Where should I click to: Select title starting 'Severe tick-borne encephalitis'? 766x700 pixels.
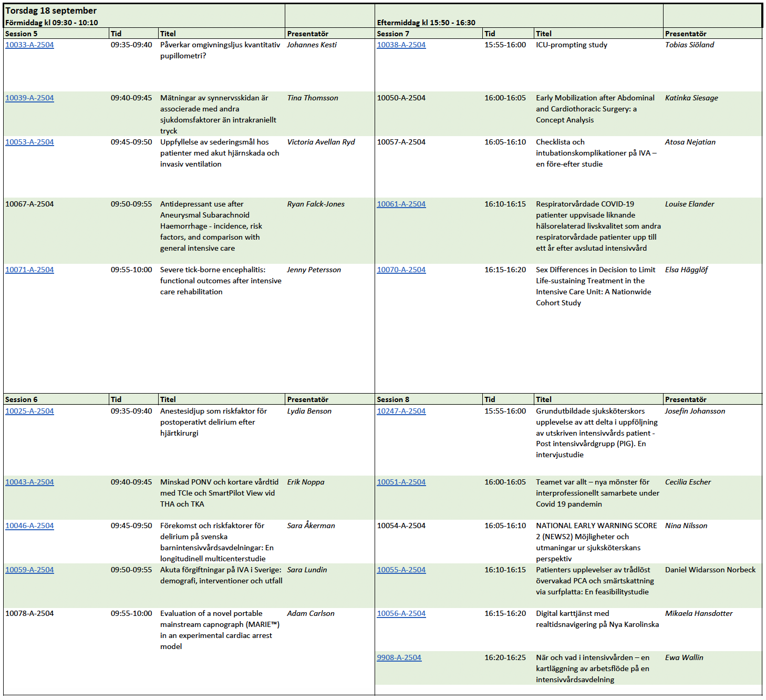pos(221,281)
